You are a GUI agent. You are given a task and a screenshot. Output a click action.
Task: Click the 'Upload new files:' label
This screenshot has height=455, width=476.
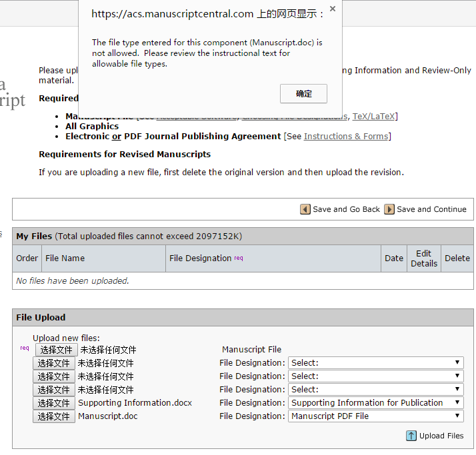pyautogui.click(x=66, y=338)
